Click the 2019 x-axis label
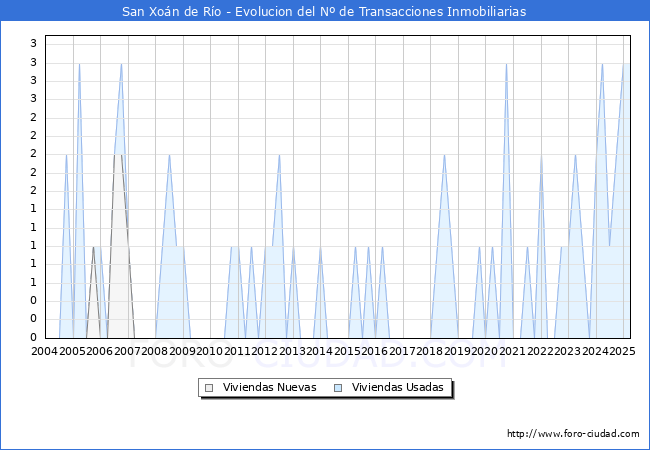The height and width of the screenshot is (450, 650). pyautogui.click(x=457, y=351)
